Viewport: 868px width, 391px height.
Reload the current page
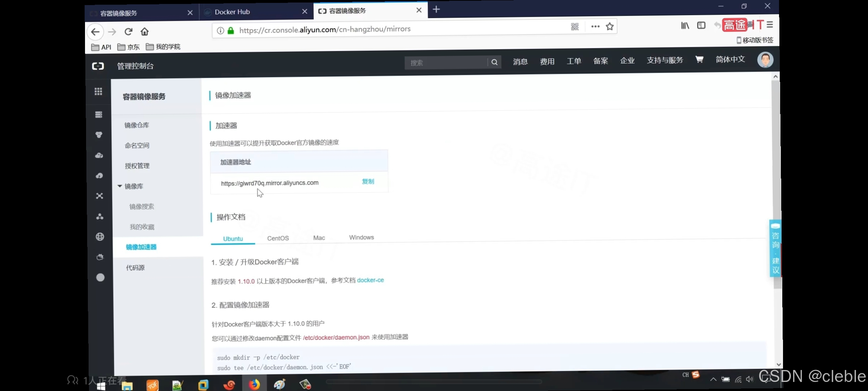pos(128,31)
